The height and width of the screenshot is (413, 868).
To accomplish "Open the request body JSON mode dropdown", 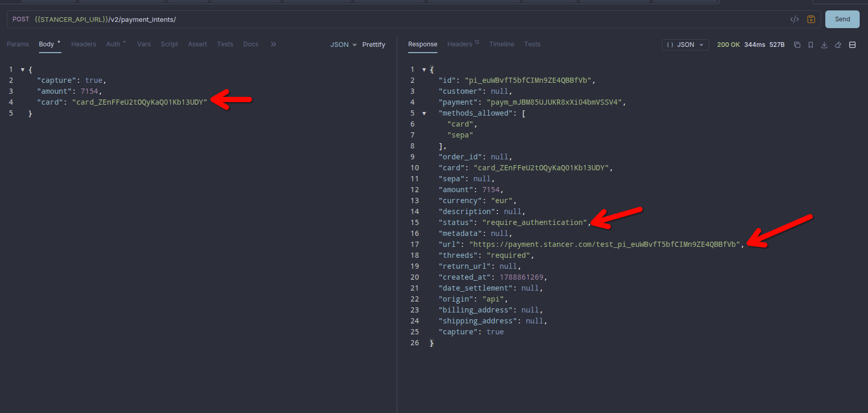I will (344, 45).
